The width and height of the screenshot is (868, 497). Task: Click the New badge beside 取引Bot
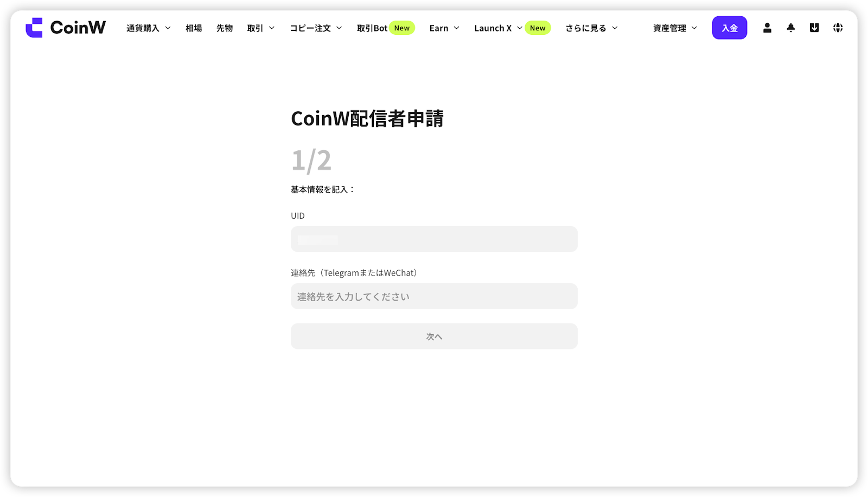[402, 28]
